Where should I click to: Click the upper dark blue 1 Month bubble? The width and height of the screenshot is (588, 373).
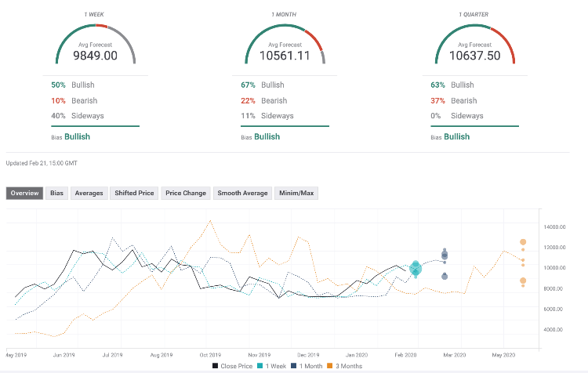coord(445,255)
